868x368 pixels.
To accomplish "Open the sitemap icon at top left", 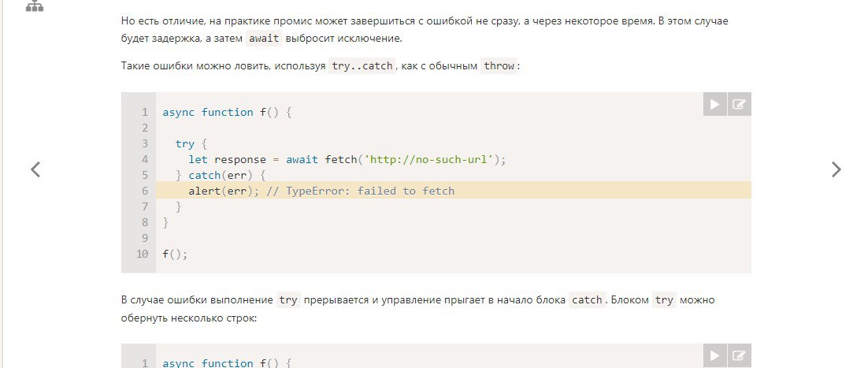I will click(x=35, y=6).
